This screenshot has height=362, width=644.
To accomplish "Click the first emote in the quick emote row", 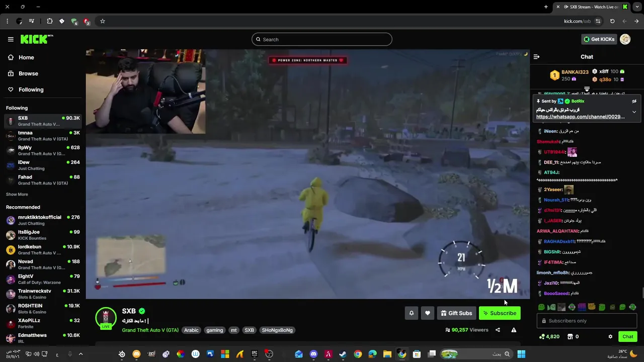I will [x=541, y=307].
